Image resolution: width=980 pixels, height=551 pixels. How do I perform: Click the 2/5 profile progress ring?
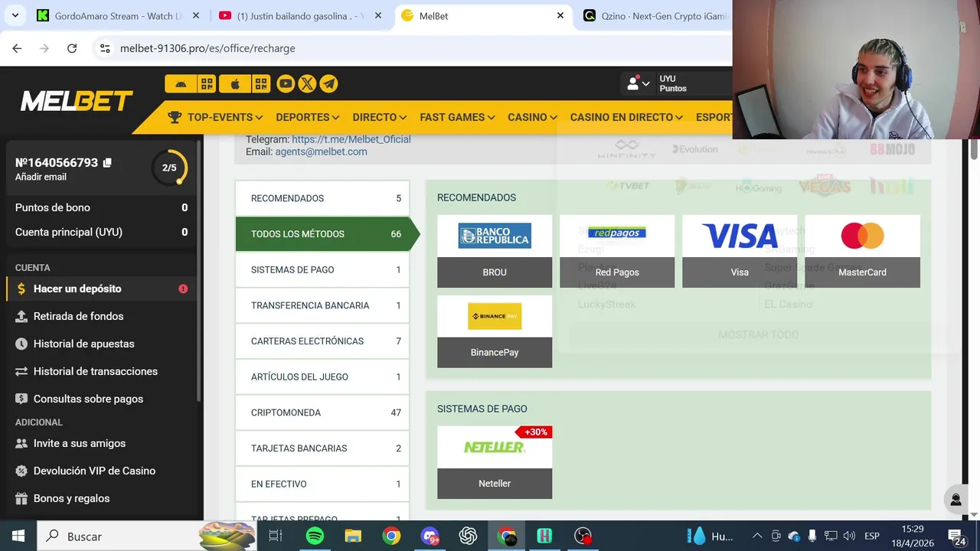169,168
